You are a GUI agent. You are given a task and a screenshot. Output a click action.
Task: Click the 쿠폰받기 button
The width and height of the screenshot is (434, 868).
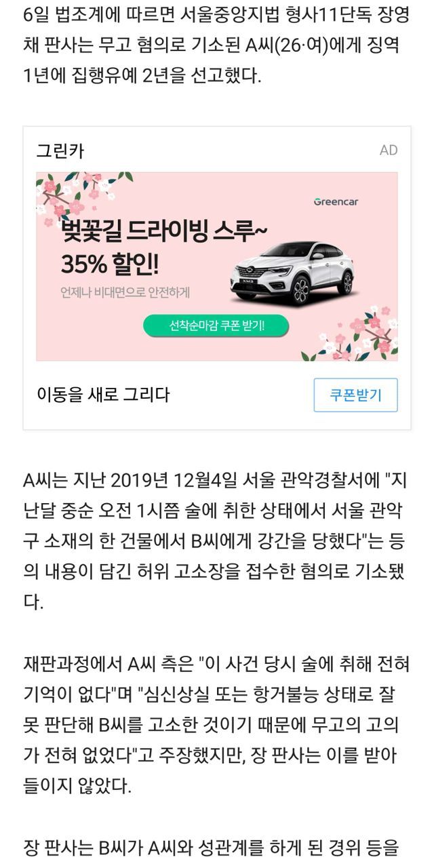click(355, 395)
